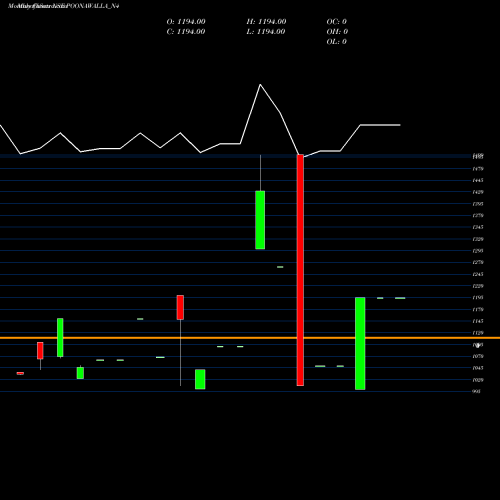
Task: Select the last flat candle at the right end
Action: pyautogui.click(x=400, y=298)
